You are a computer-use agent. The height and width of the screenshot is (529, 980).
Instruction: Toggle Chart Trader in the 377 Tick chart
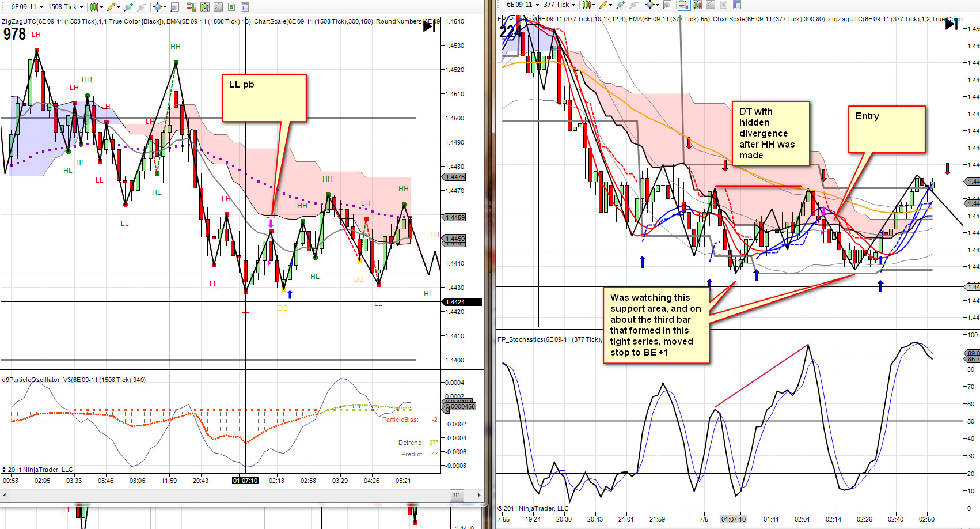tap(683, 5)
